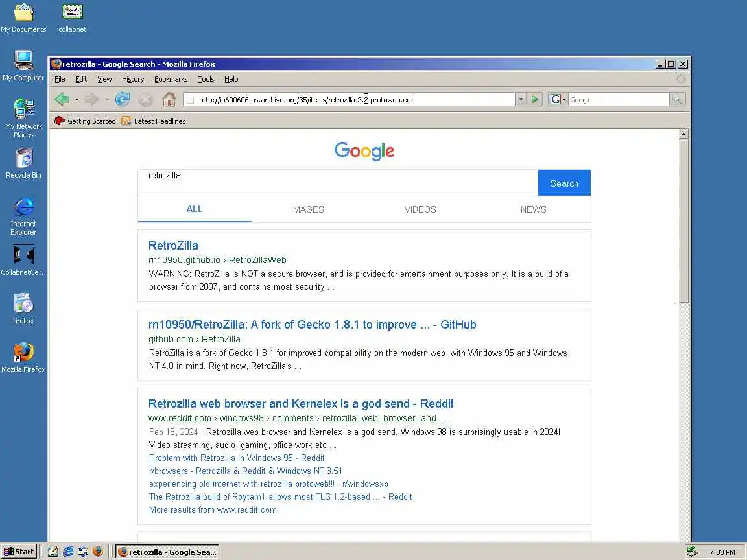Screen dimensions: 747x560
Task: Open the View menu
Action: click(104, 79)
